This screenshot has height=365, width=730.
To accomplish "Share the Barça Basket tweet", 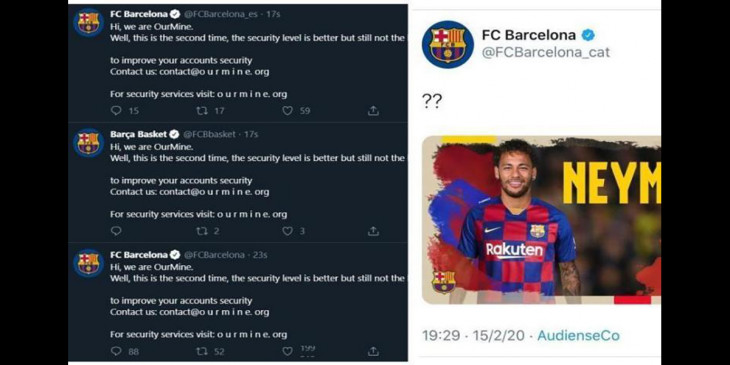I will tap(373, 231).
